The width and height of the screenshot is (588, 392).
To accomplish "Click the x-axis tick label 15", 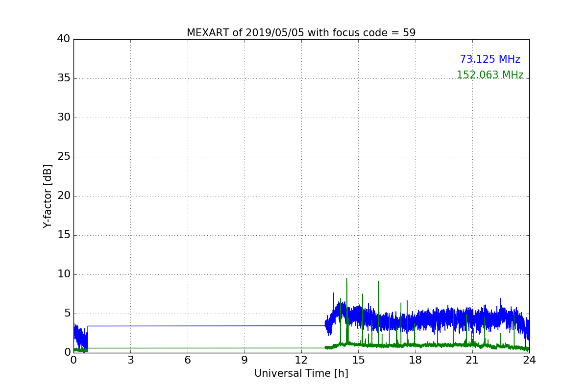I will tap(358, 360).
